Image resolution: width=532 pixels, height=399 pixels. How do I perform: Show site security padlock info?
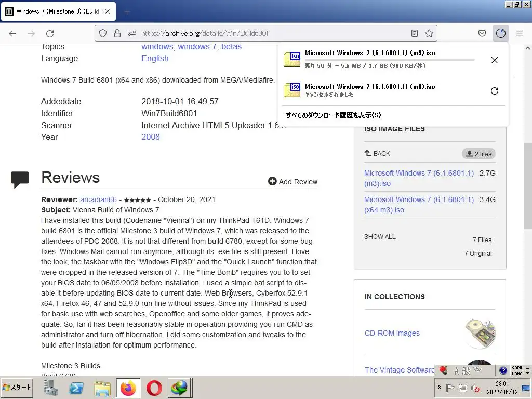point(117,33)
